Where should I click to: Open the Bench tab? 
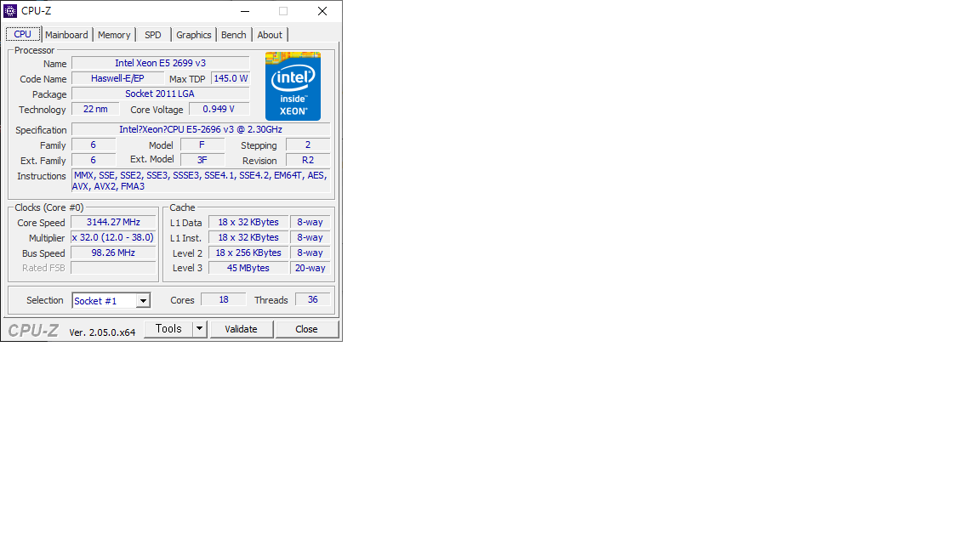(x=233, y=35)
